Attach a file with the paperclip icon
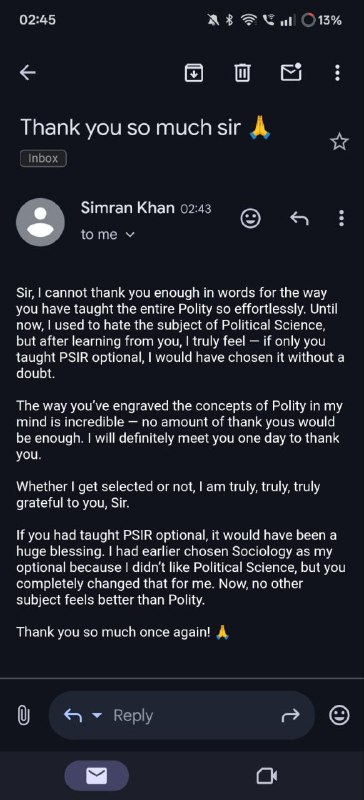Image resolution: width=364 pixels, height=800 pixels. click(23, 715)
